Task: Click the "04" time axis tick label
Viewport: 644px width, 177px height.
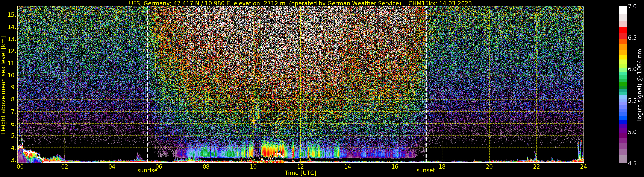Action: point(112,166)
